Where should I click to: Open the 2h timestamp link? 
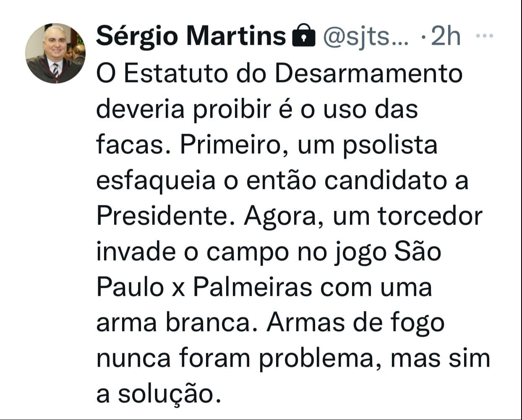coord(446,36)
